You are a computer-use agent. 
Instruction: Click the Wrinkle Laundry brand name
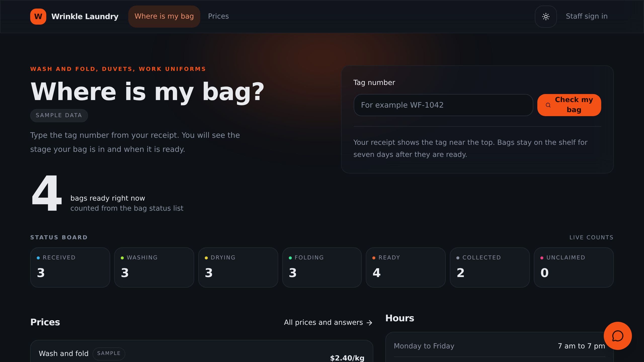(x=85, y=17)
